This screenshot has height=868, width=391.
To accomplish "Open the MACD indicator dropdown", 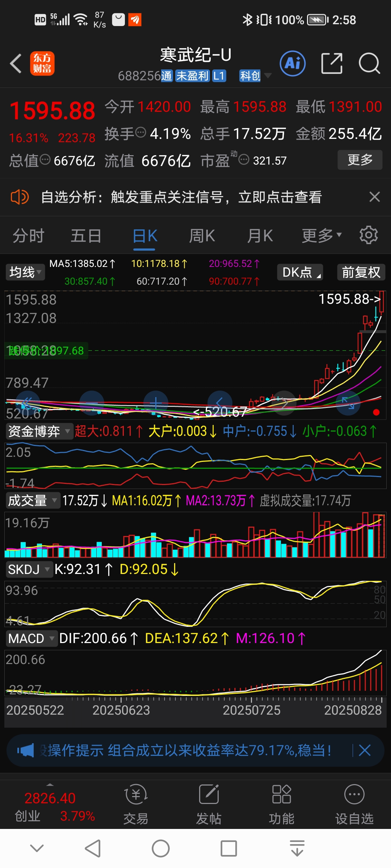I will click(31, 638).
